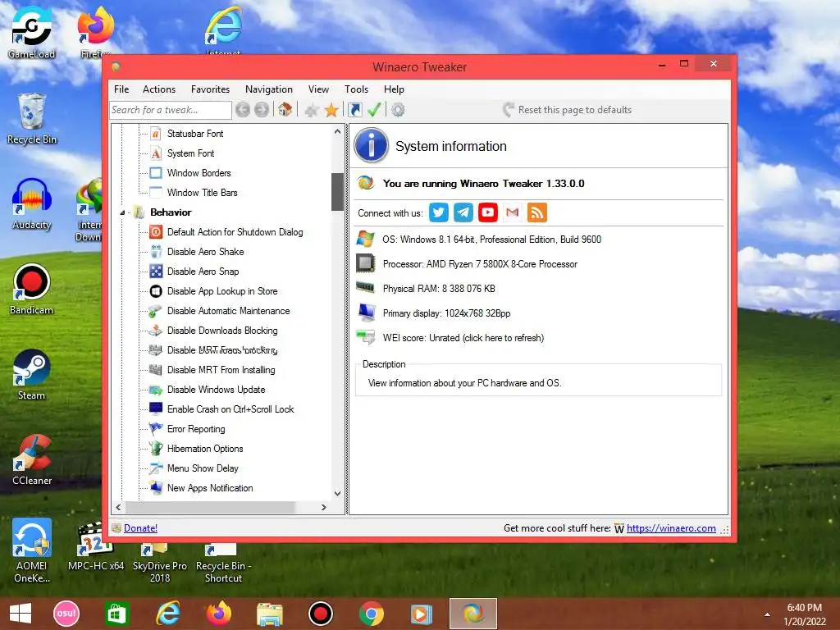This screenshot has width=840, height=630.
Task: Click in the Search for a tweak field
Action: point(171,110)
